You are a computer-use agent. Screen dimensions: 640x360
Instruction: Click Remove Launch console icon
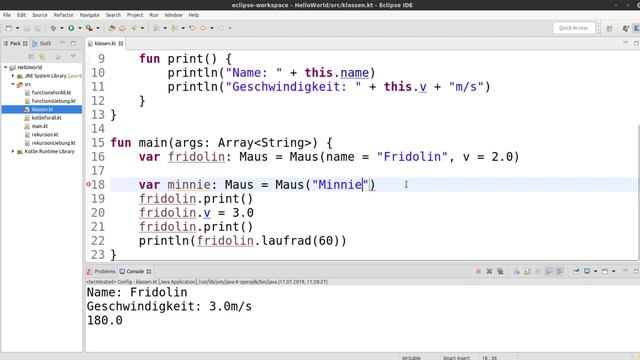489,271
